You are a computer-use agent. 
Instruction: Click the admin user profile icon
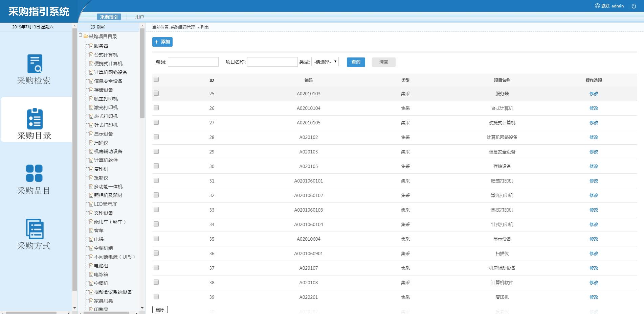pos(597,6)
